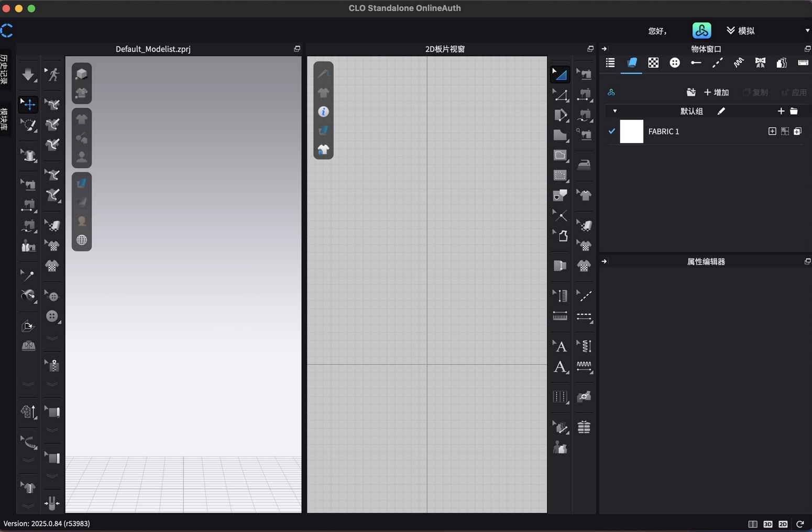Click the globe icon in 3D view overlay
Viewport: 812px width, 532px height.
[82, 240]
